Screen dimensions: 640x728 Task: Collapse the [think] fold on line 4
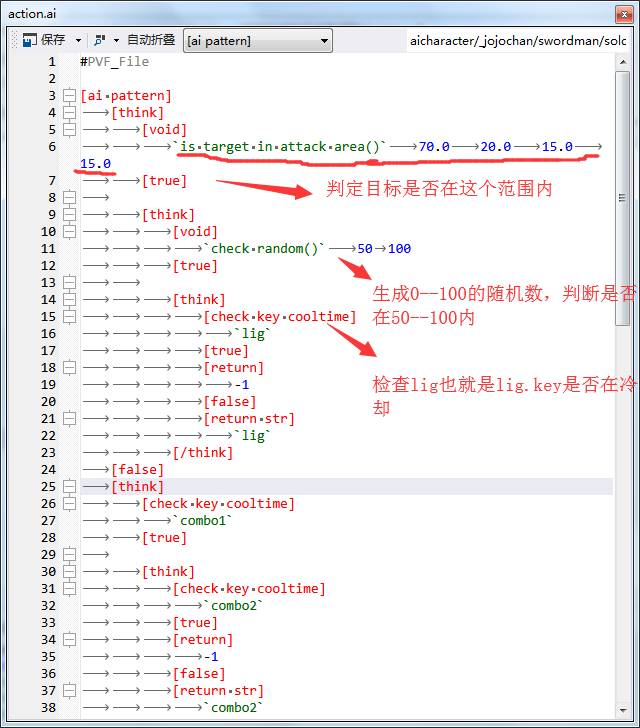tap(69, 113)
